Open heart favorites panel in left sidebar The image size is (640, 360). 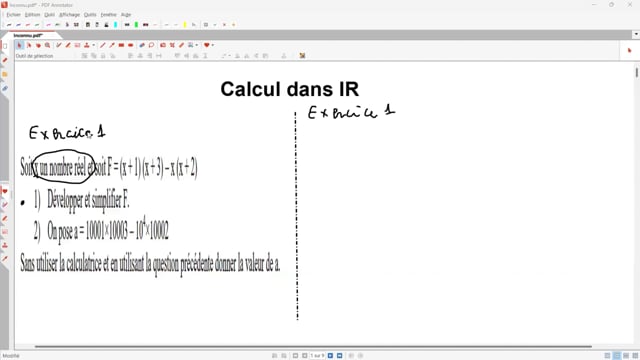click(x=5, y=191)
